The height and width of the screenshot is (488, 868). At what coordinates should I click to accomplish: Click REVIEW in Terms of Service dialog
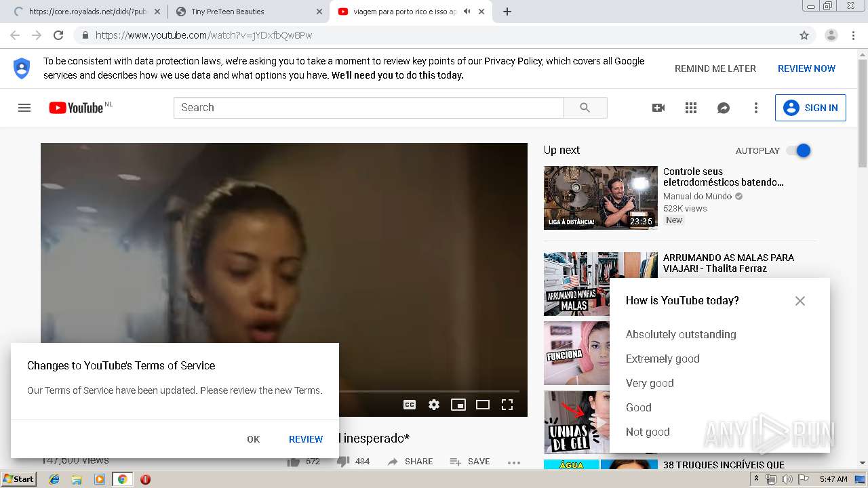pyautogui.click(x=306, y=439)
